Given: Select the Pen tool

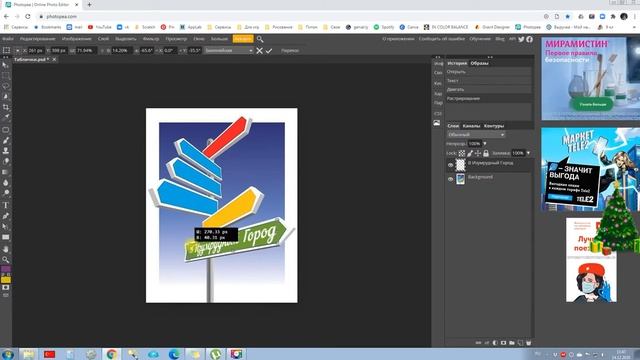Looking at the screenshot, I should coord(6,216).
